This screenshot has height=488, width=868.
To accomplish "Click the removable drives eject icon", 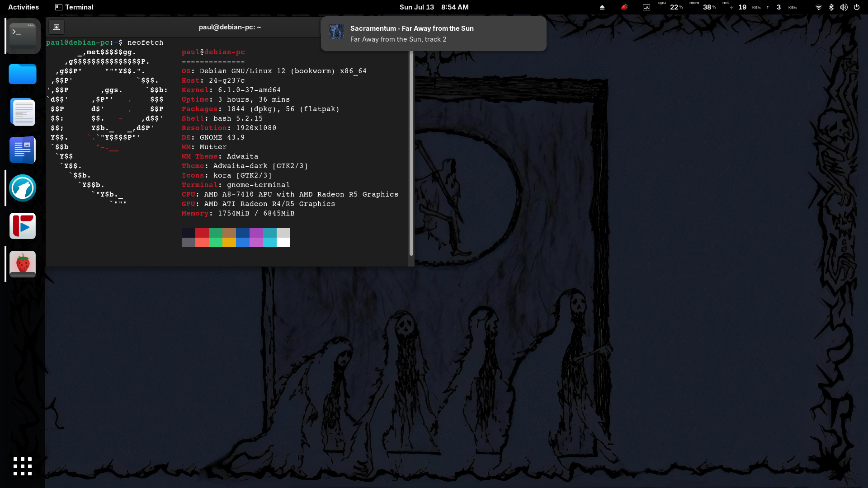I will click(x=602, y=7).
